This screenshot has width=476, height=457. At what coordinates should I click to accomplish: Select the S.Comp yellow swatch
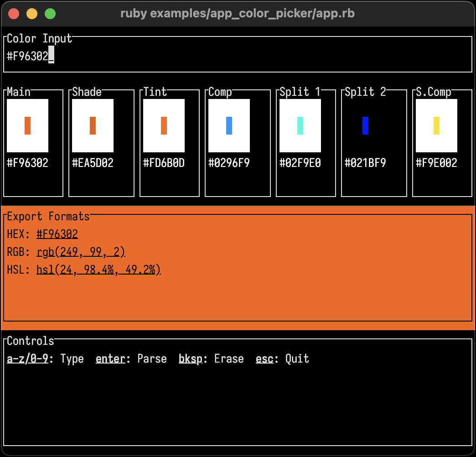[436, 125]
